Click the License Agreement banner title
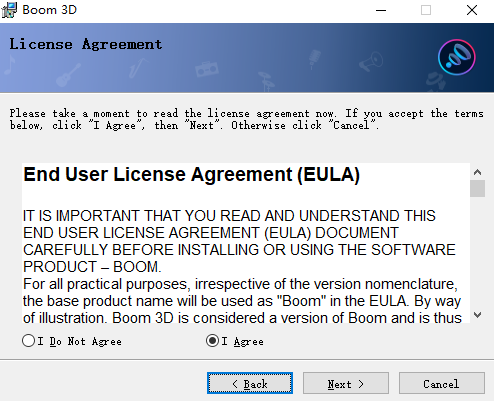494x401 pixels. point(86,44)
